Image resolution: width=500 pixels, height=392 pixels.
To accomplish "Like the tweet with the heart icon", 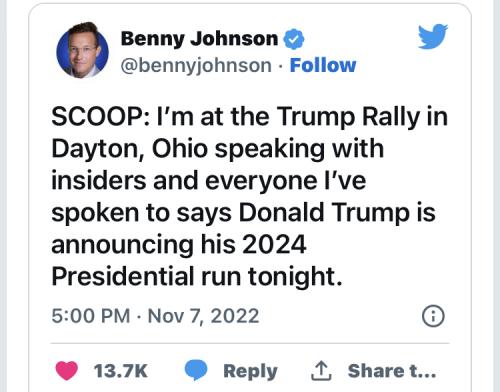I will 67,370.
